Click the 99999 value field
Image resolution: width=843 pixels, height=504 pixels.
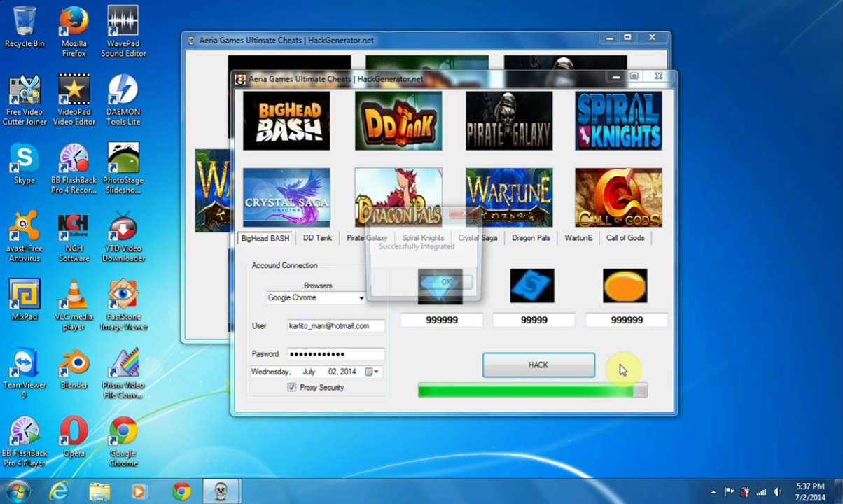[534, 320]
